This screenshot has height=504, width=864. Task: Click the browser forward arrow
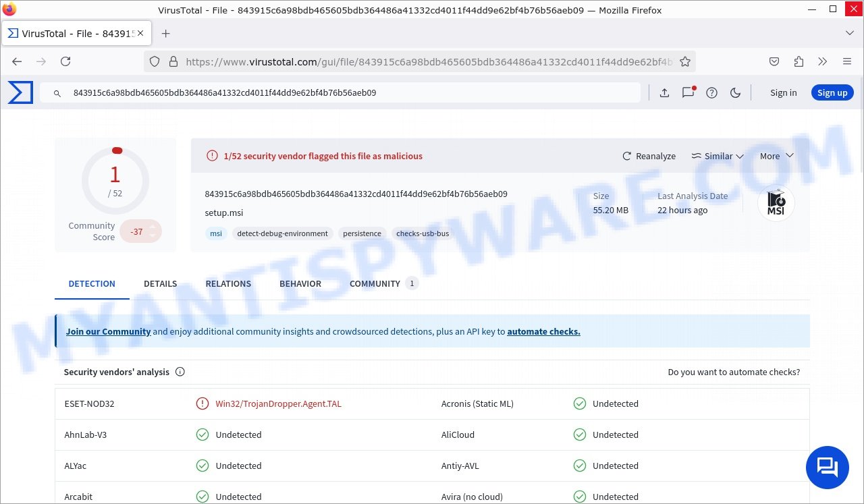(41, 61)
